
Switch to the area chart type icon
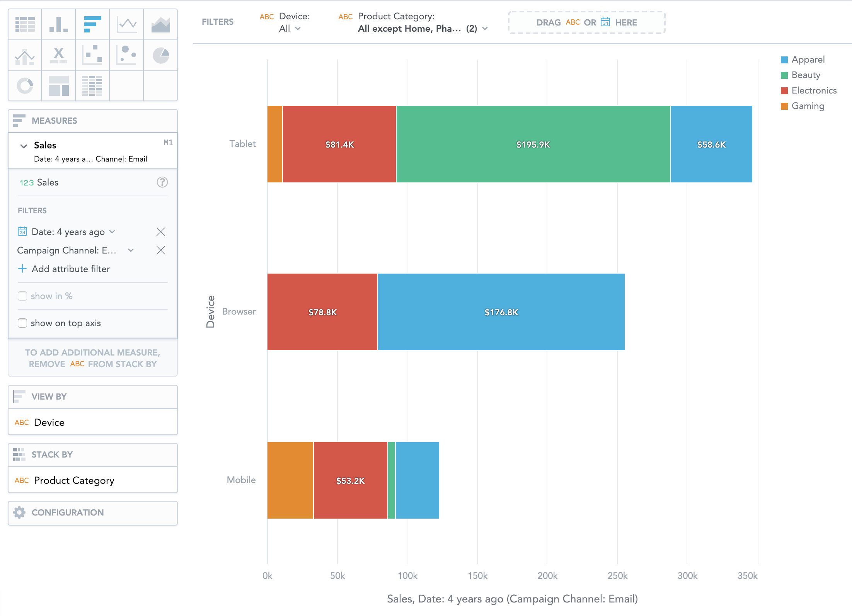click(160, 24)
